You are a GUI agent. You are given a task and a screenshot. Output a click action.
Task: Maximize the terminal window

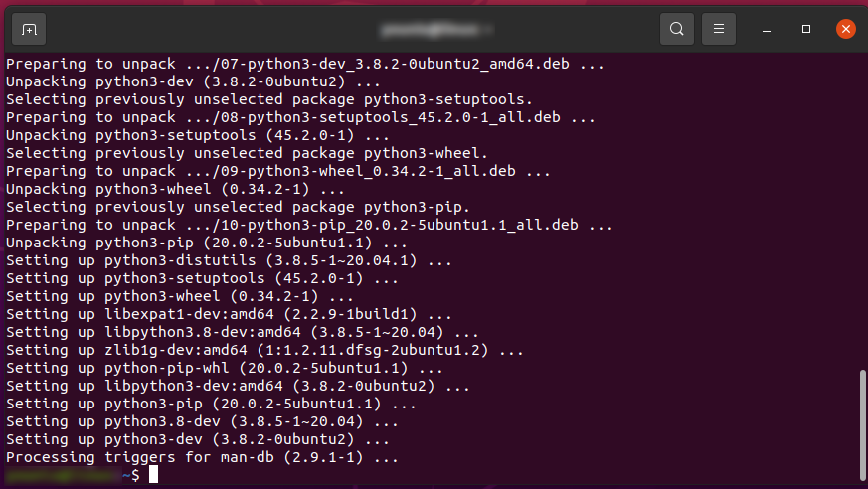[x=806, y=29]
